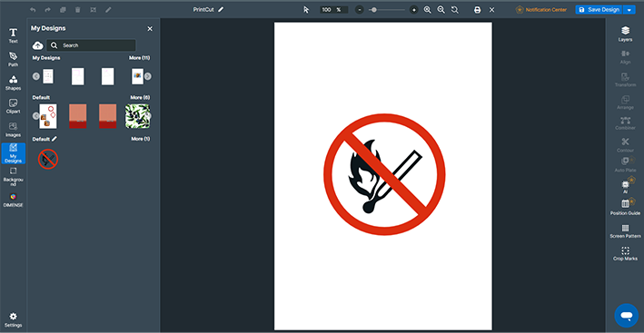This screenshot has height=333, width=644.
Task: Open the Screen Pattern tool
Action: (x=625, y=231)
